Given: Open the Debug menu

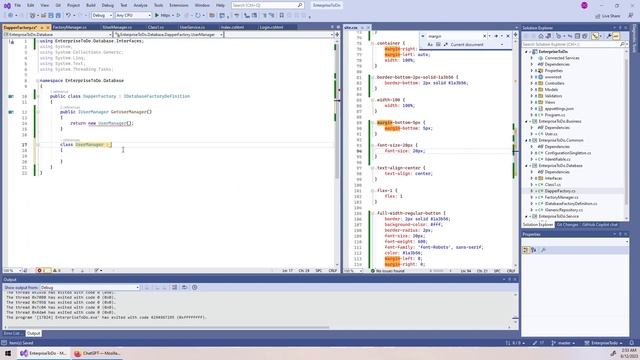Looking at the screenshot, I should 108,5.
